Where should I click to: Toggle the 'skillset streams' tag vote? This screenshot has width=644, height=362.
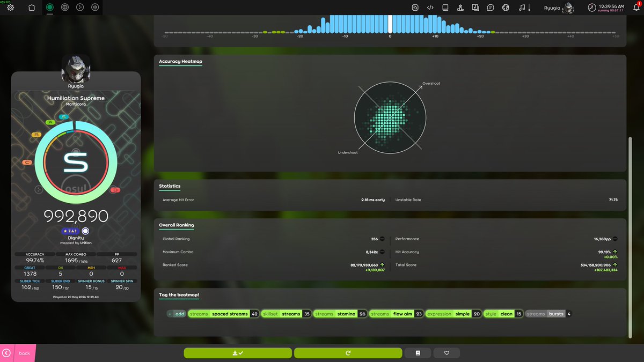[x=287, y=314]
